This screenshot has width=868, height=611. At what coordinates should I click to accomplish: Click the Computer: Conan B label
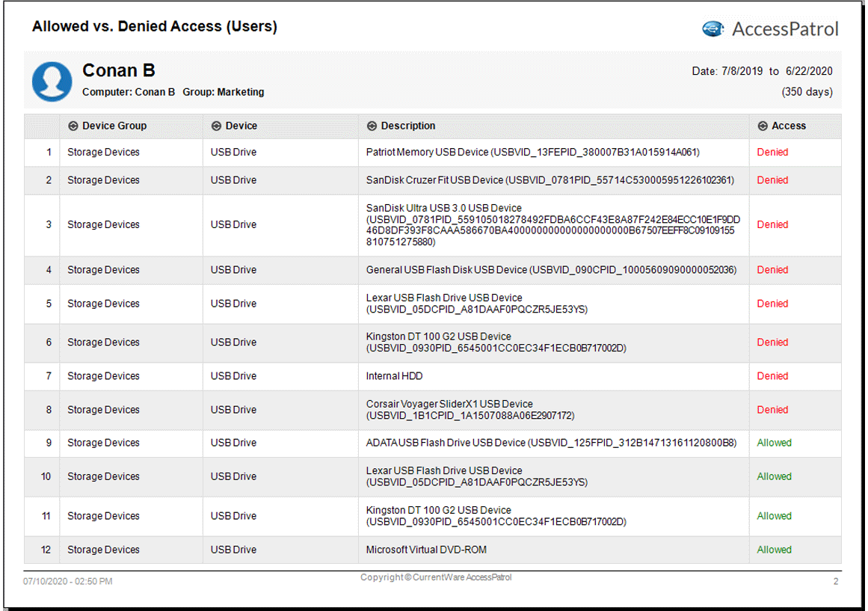tap(129, 92)
